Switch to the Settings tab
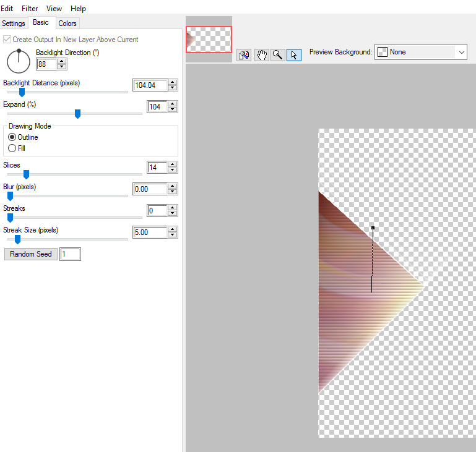The height and width of the screenshot is (452, 476). tap(14, 23)
